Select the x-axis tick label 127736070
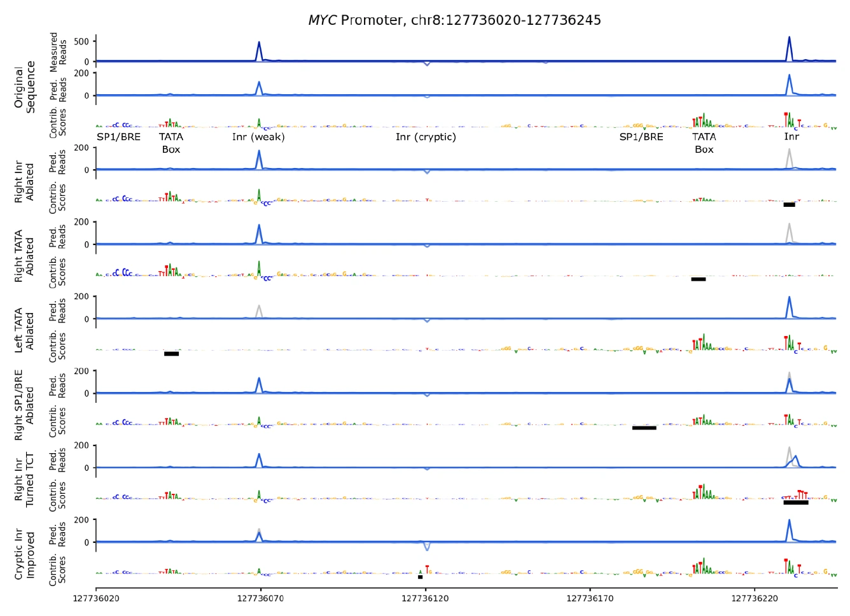 pyautogui.click(x=260, y=598)
